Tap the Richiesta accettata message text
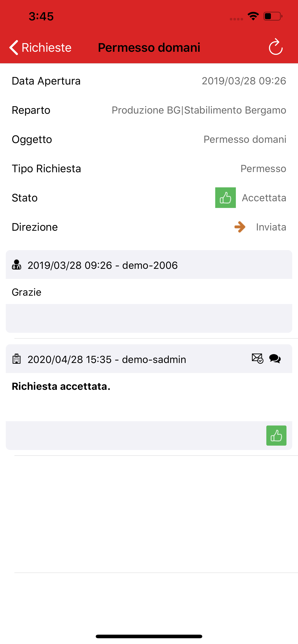298x644 pixels. [x=61, y=386]
